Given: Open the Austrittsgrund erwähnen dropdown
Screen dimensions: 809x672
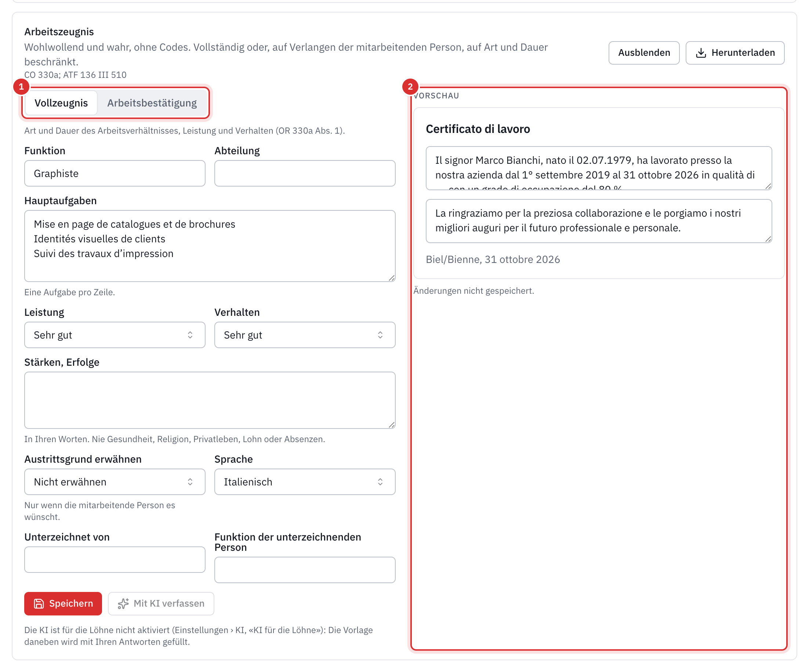Looking at the screenshot, I should 115,482.
